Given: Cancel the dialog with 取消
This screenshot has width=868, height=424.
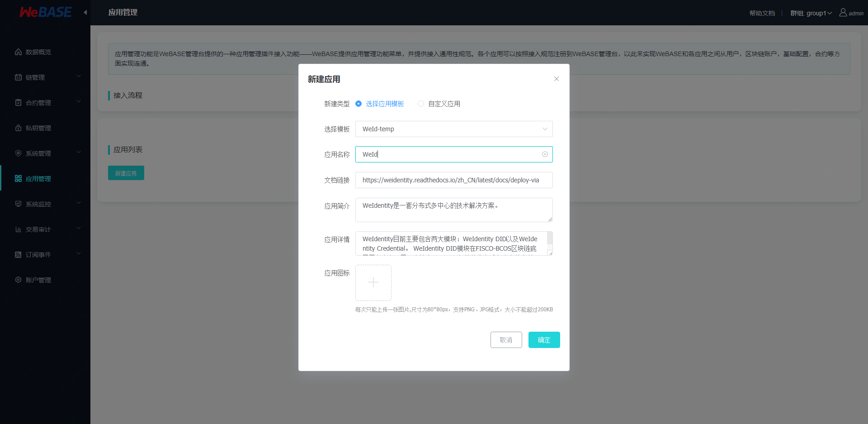Looking at the screenshot, I should pos(506,340).
